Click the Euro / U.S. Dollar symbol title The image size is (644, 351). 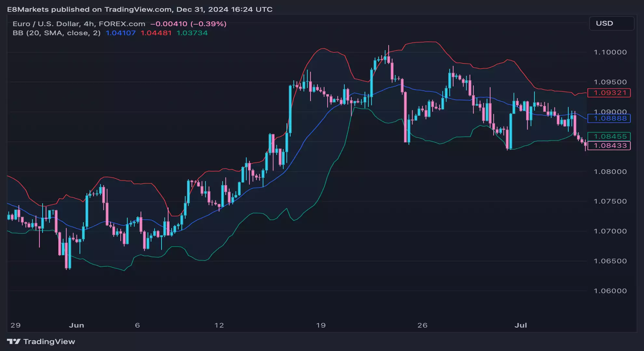pos(79,24)
